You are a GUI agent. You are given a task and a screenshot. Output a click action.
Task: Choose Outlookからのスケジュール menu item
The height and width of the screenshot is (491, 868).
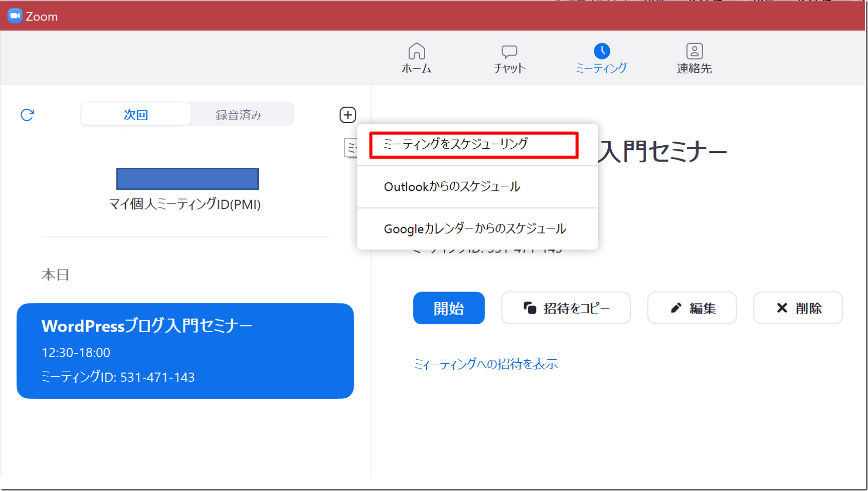click(x=477, y=187)
